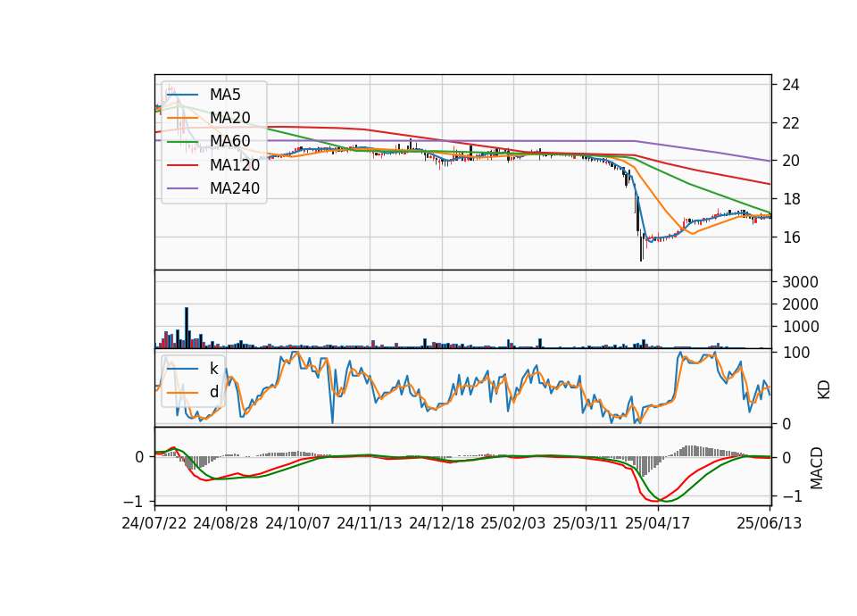Click the KD vertical axis title
Image resolution: width=857 pixels, height=616 pixels.
[x=824, y=390]
